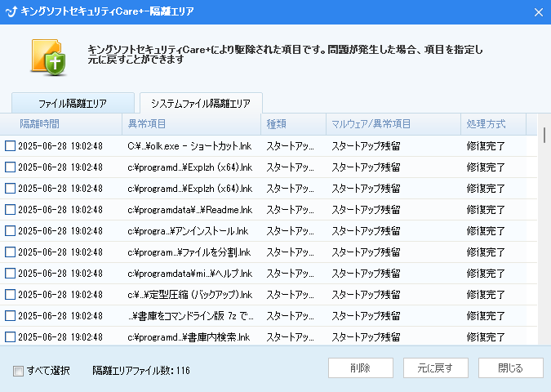Check the 書庫をコマンドライン版 7z row checkbox
This screenshot has height=392, width=551.
10,316
